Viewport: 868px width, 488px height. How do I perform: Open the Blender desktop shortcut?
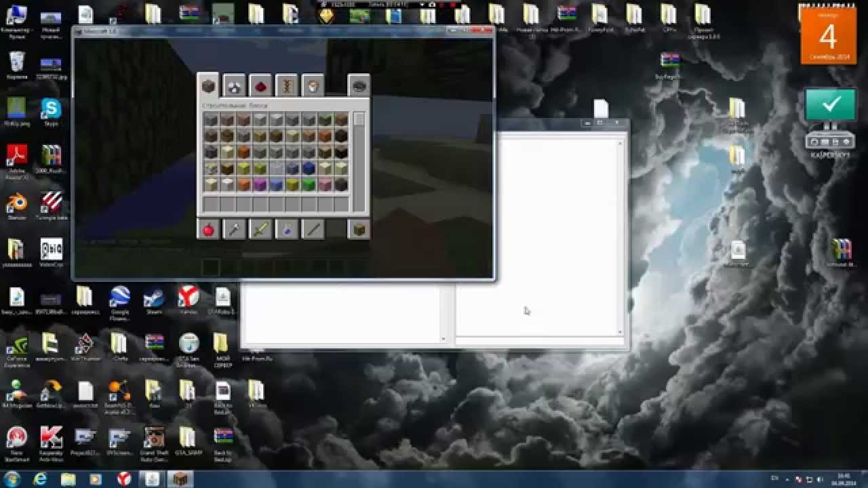[16, 206]
